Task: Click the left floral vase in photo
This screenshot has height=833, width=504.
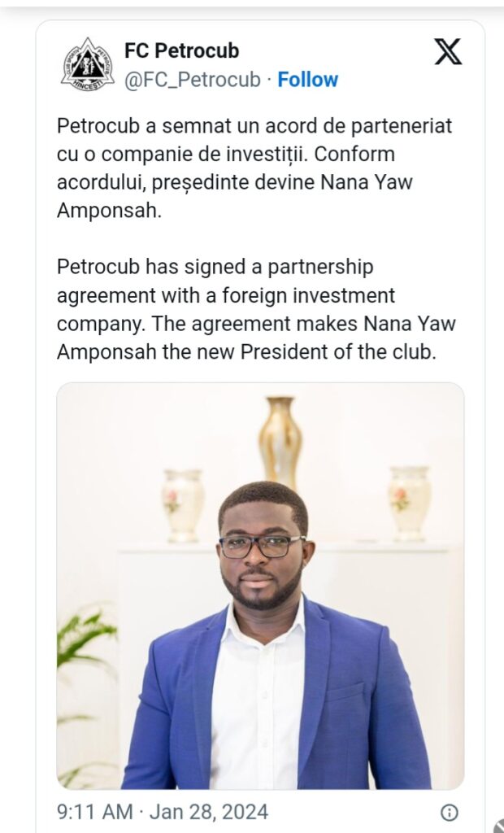Action: click(x=182, y=504)
